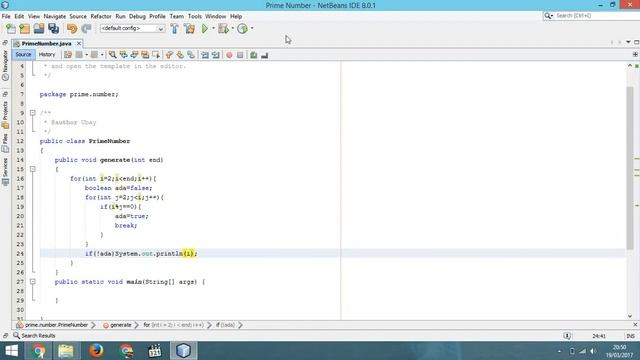
Task: Click the scroll down arrow of editor
Action: click(630, 316)
